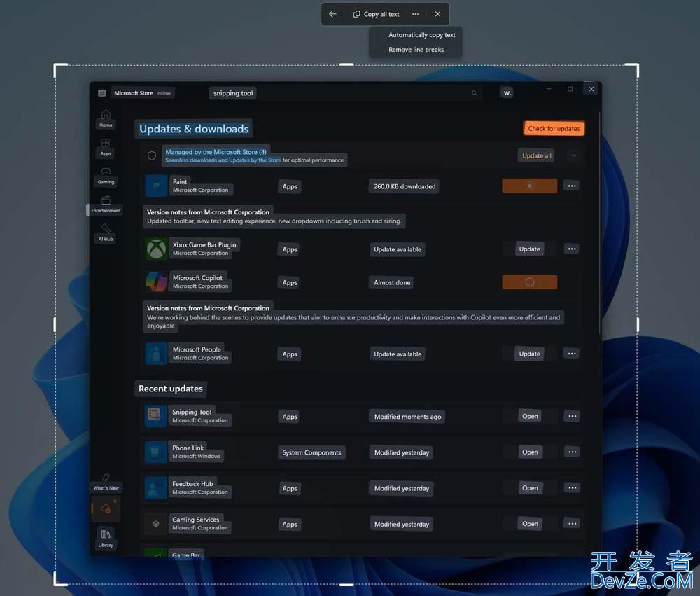This screenshot has height=596, width=700.
Task: Go back using the Snipping Tool arrow
Action: [332, 14]
